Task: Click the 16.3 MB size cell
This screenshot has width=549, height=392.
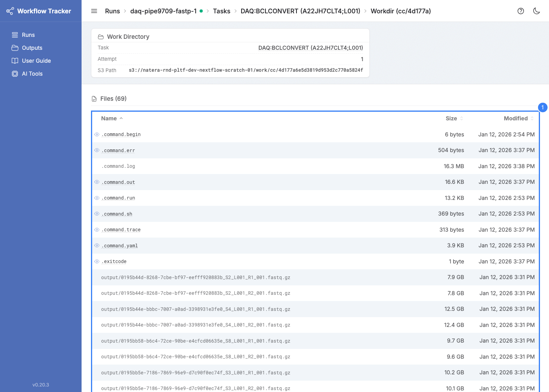Action: [454, 166]
